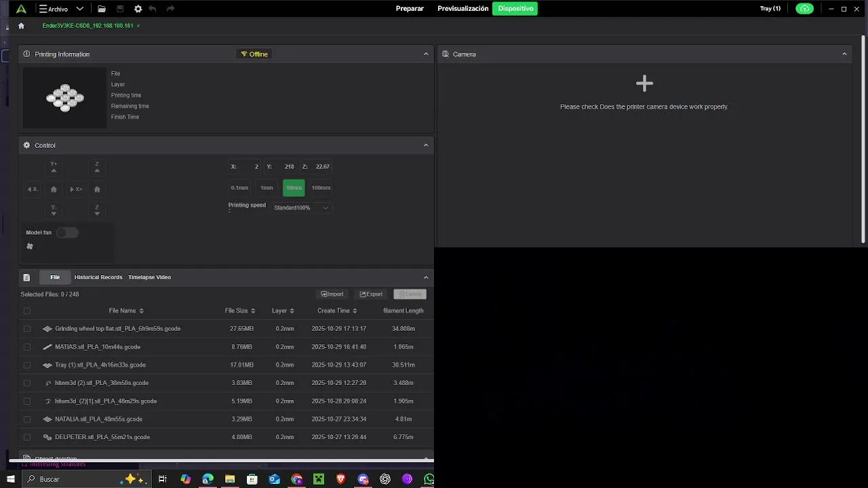Click the undo arrow icon

pos(153,9)
